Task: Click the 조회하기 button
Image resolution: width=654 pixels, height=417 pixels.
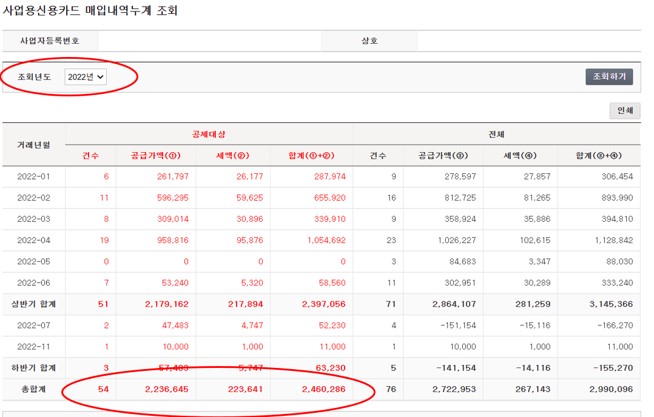Action: 609,77
